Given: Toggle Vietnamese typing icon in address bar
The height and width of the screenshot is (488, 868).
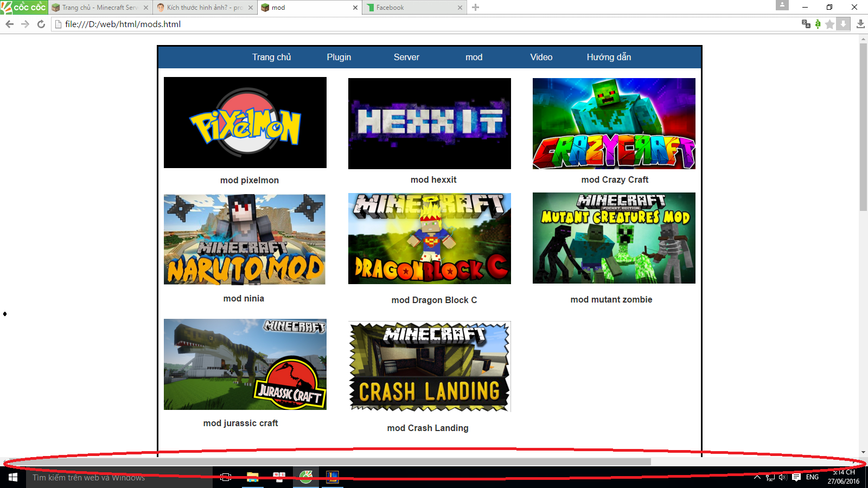Looking at the screenshot, I should click(818, 24).
